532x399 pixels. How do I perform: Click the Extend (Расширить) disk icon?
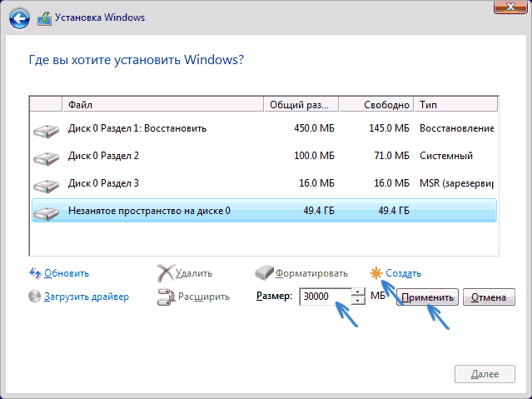(x=166, y=297)
